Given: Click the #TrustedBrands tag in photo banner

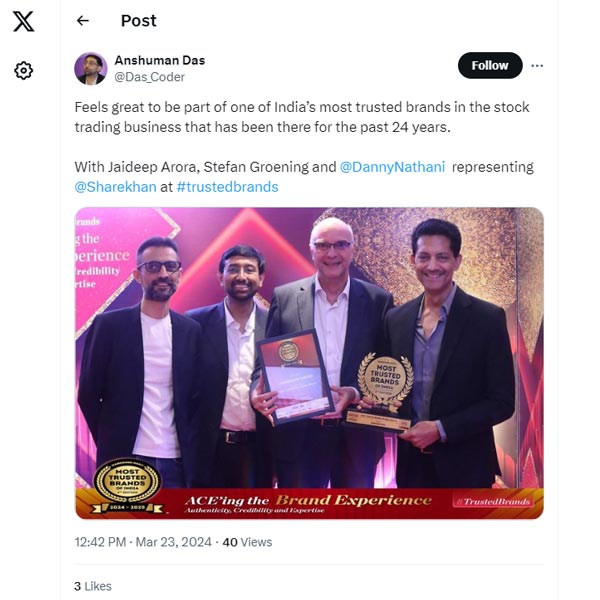Looking at the screenshot, I should point(497,501).
